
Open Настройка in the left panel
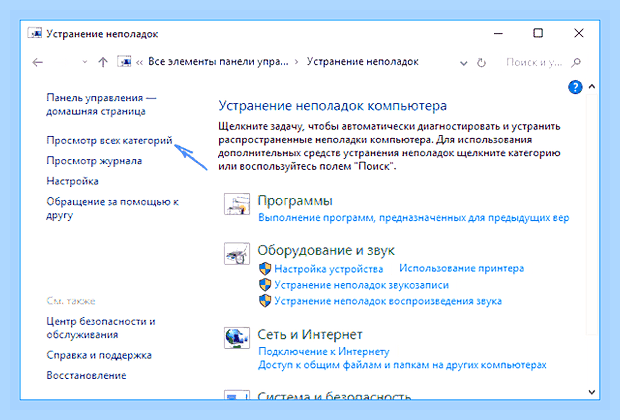click(x=72, y=181)
